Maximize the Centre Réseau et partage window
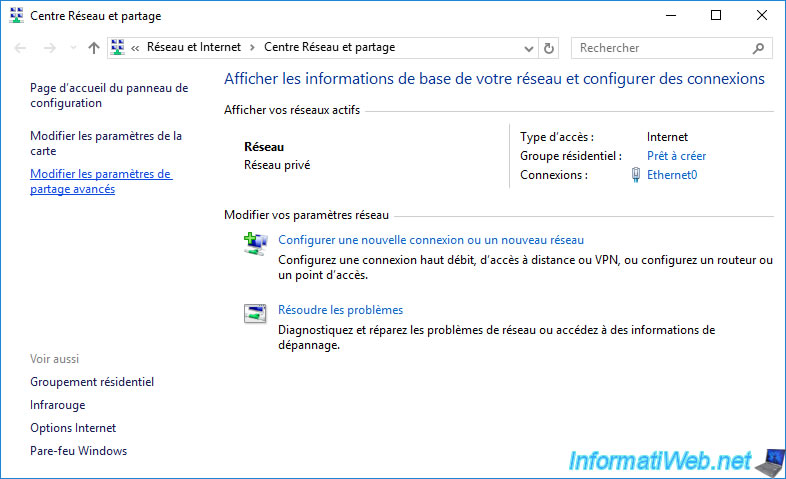 tap(716, 16)
